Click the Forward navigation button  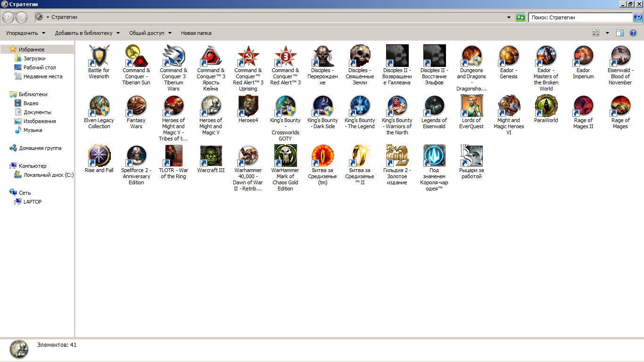22,17
